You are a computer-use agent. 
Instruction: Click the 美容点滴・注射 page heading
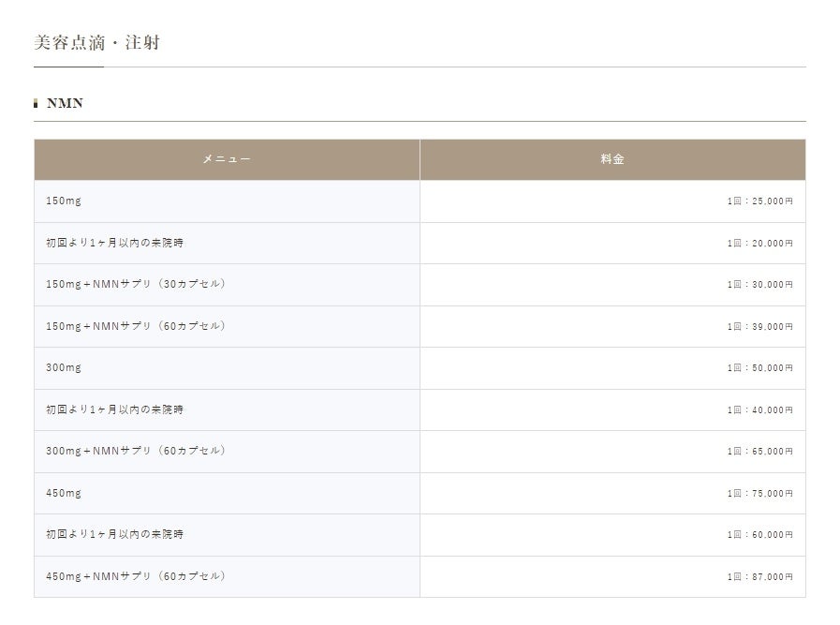coord(97,42)
